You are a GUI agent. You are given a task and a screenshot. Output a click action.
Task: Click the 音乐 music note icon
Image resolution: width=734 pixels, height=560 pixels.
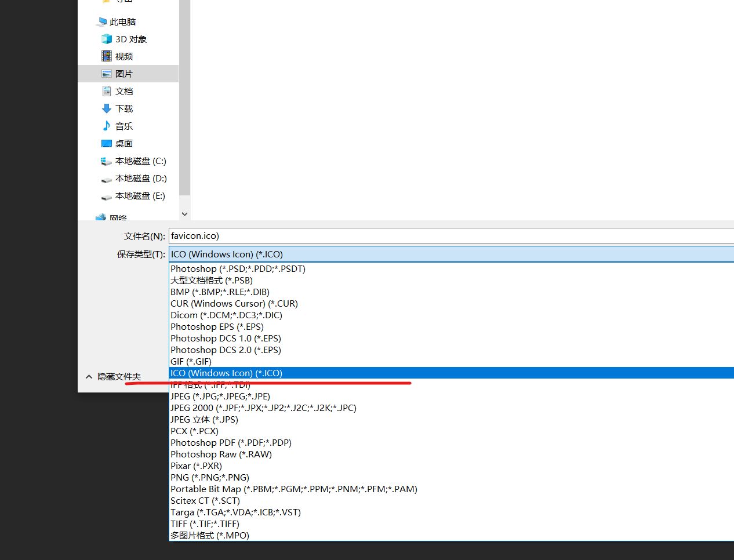pyautogui.click(x=107, y=126)
